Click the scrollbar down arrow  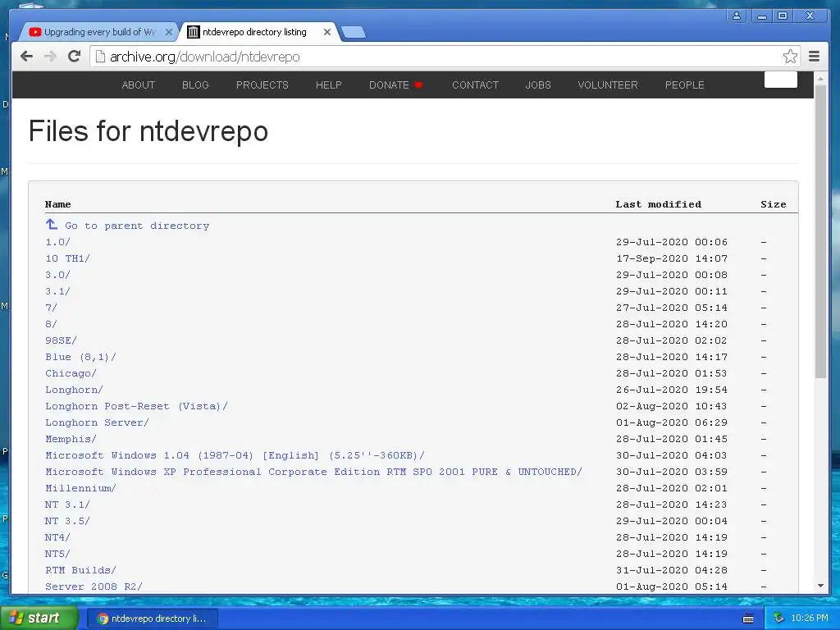[x=820, y=586]
